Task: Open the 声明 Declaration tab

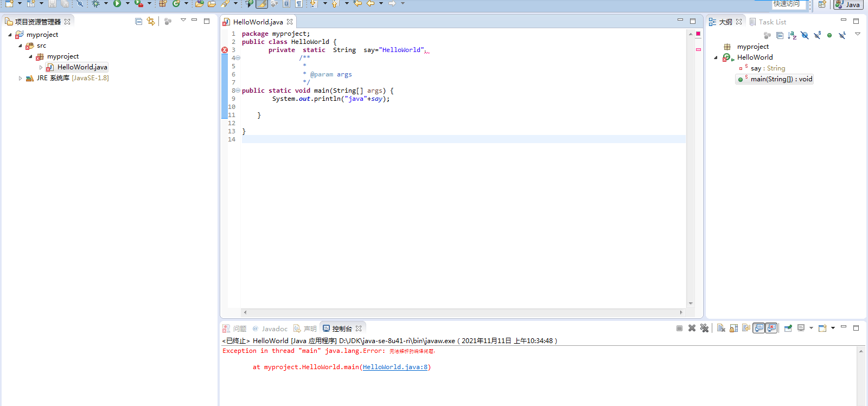Action: click(x=305, y=328)
